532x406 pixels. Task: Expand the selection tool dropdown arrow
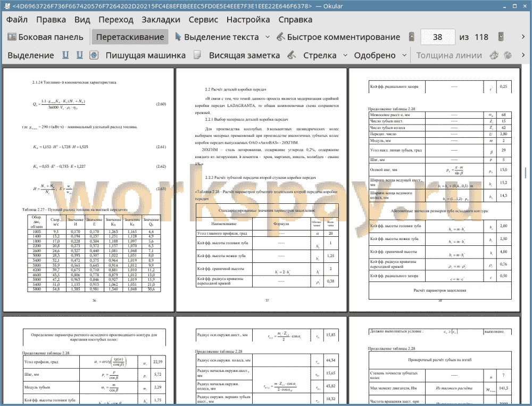point(268,37)
